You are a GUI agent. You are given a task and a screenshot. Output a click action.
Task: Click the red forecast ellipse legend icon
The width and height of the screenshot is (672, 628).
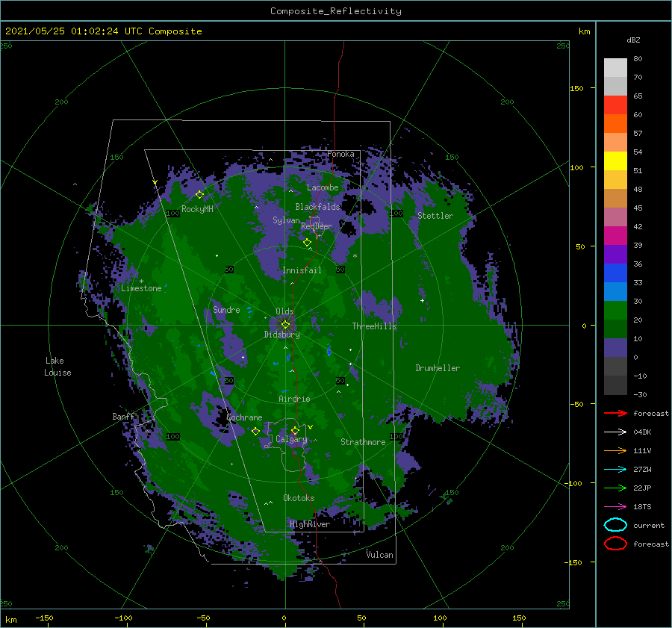tap(615, 544)
